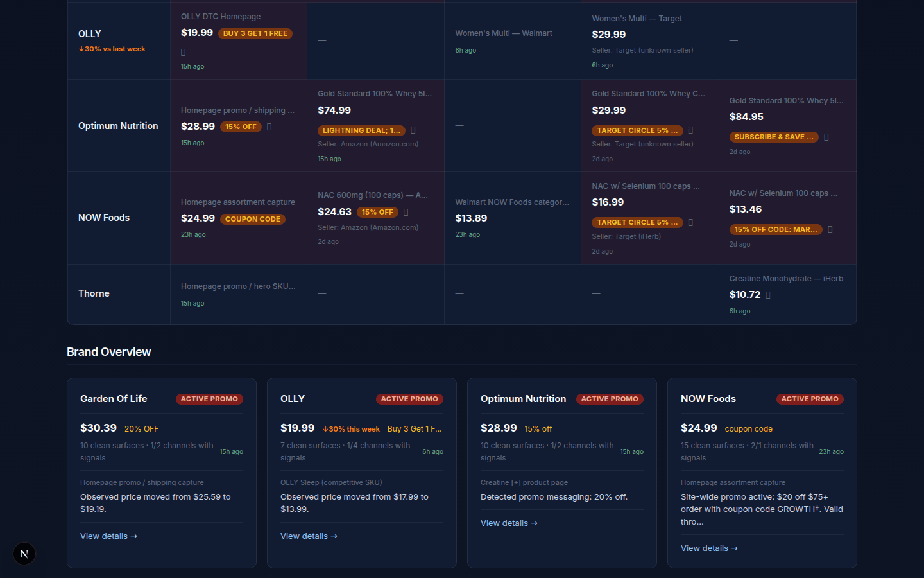Click the $74.99 Amazon whey price
This screenshot has width=924, height=578.
334,110
